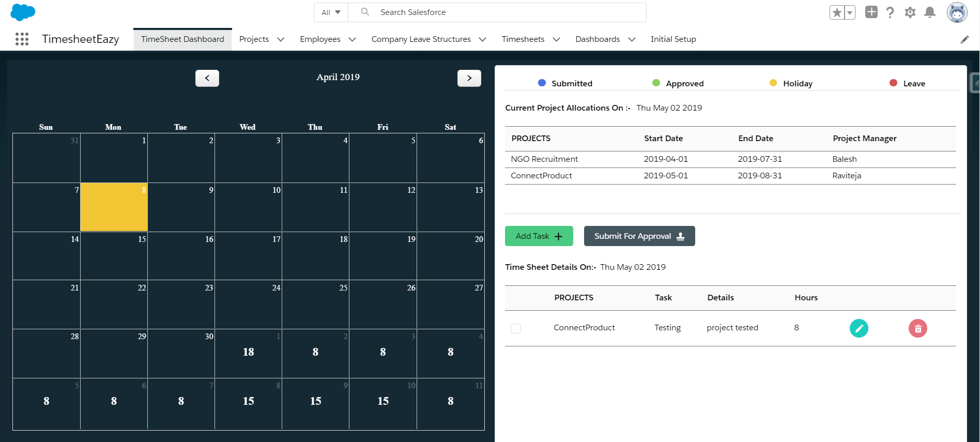Click the April 2019 month title
Viewport: 980px width, 442px height.
(x=338, y=77)
